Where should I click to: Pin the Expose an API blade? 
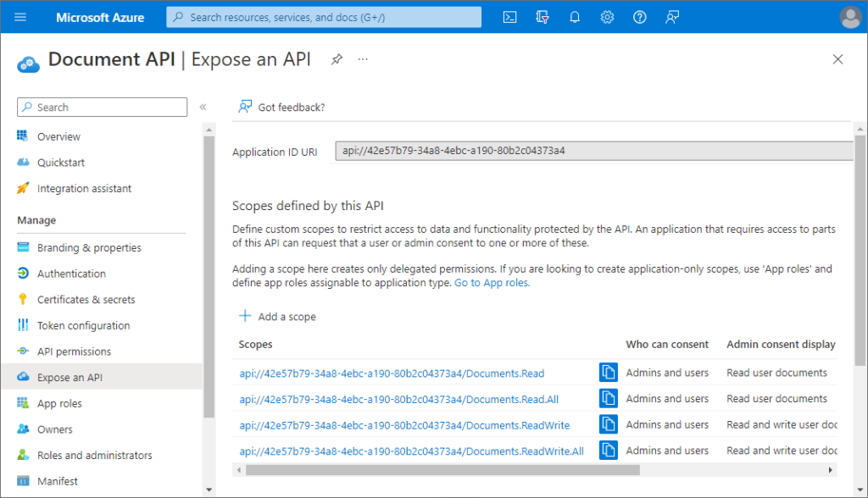click(x=338, y=59)
